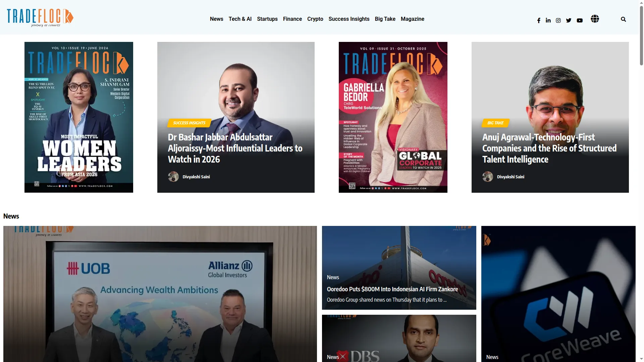644x362 pixels.
Task: Navigate to Success Insights menu
Action: pyautogui.click(x=349, y=19)
